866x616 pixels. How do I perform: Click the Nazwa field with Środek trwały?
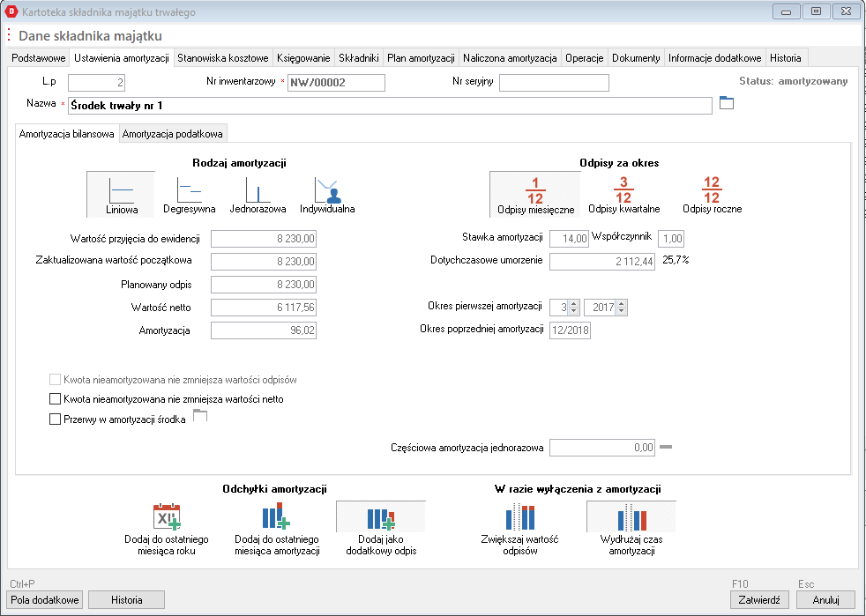click(x=390, y=106)
